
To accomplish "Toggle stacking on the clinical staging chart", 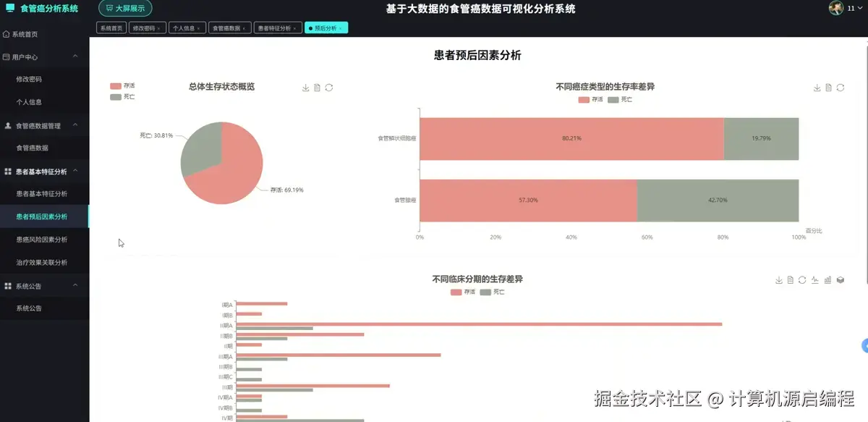I will pyautogui.click(x=840, y=280).
